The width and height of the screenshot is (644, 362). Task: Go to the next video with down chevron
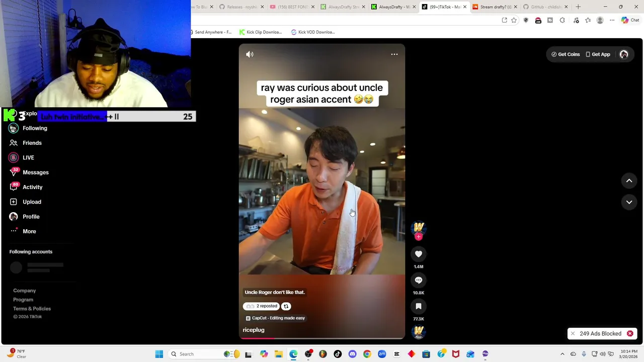[x=629, y=202]
